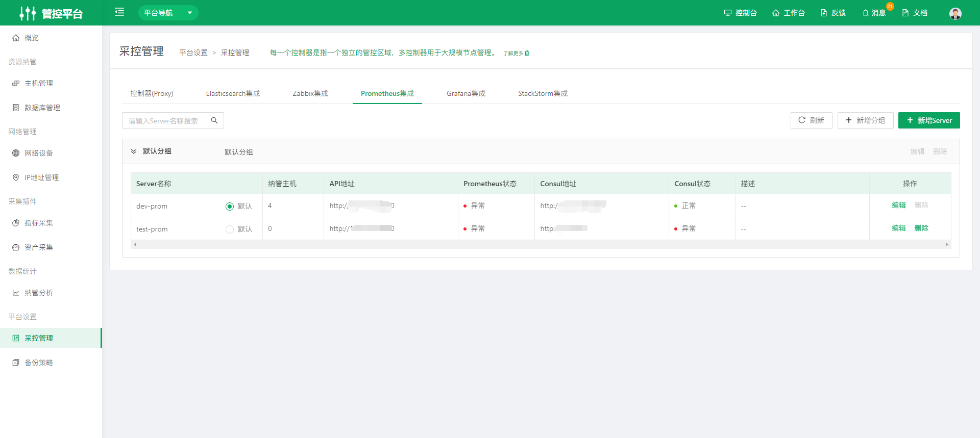
Task: Open the 反馈 feedback link
Action: pos(833,13)
